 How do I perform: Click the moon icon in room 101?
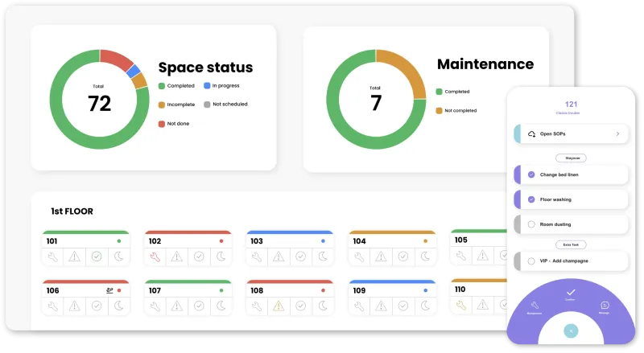pos(118,257)
